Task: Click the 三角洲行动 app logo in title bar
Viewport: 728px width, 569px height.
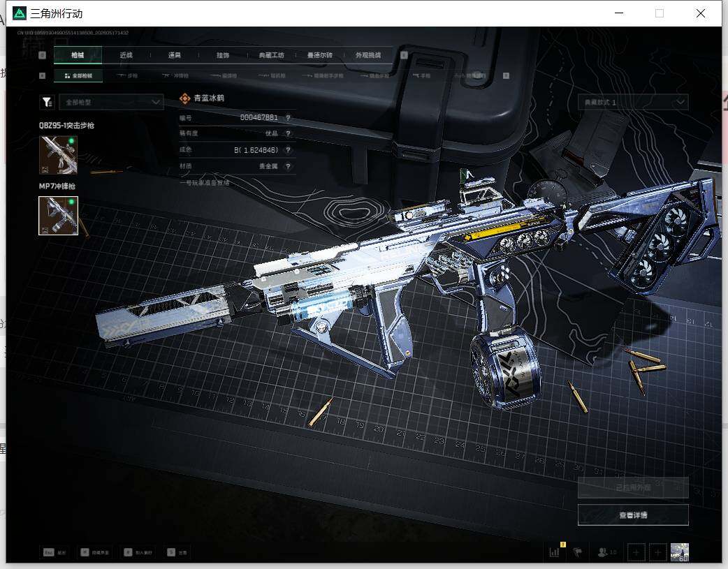Action: (x=20, y=13)
